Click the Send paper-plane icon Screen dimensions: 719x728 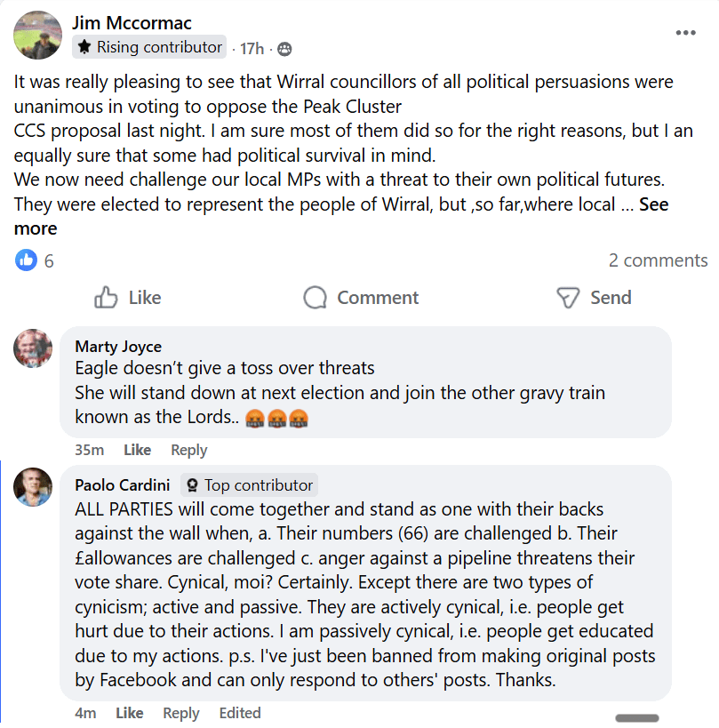[568, 298]
